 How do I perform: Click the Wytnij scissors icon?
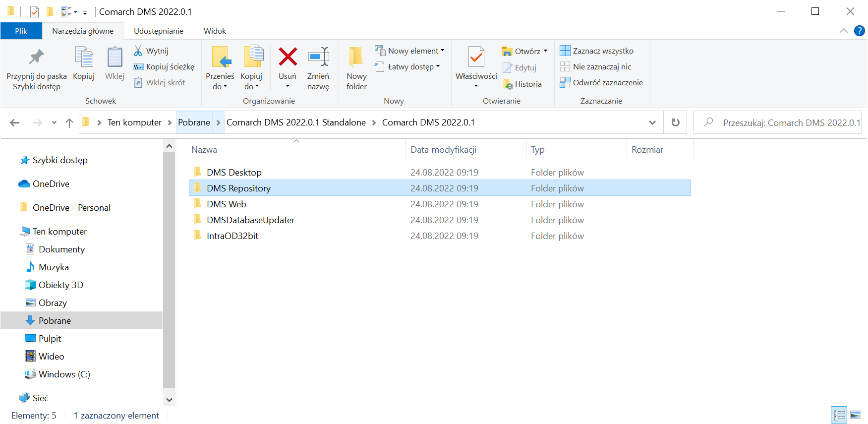[138, 51]
